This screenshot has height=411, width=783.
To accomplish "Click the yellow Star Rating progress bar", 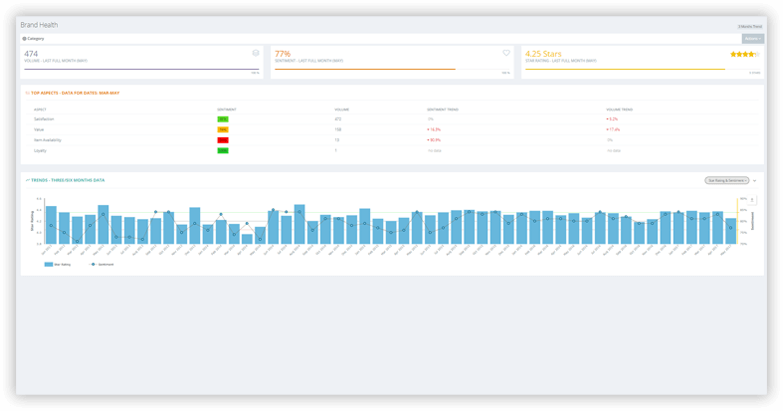I will click(x=625, y=69).
